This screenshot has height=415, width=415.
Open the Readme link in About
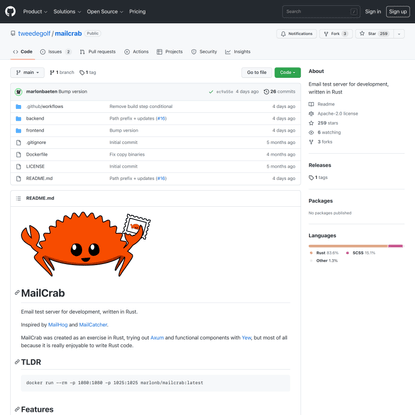(x=322, y=104)
